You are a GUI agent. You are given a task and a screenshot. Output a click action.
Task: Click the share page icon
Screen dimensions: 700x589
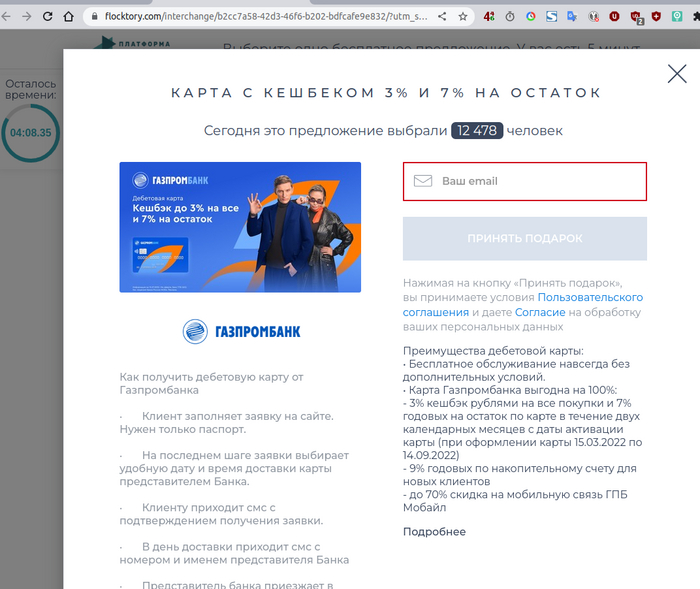tap(442, 17)
